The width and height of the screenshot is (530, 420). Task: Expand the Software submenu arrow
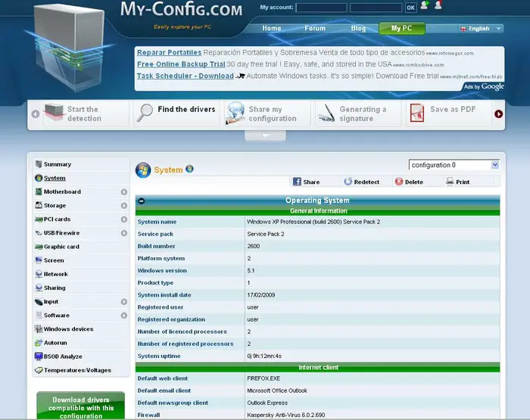pyautogui.click(x=124, y=316)
